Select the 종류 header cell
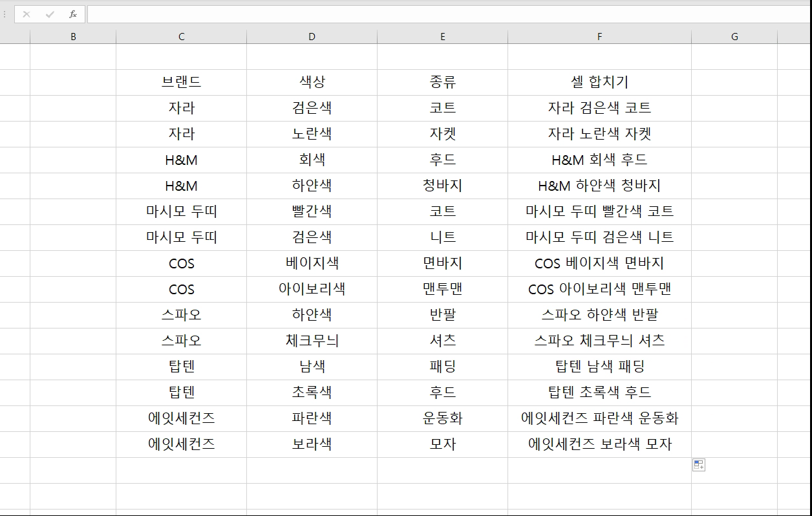 click(x=442, y=82)
